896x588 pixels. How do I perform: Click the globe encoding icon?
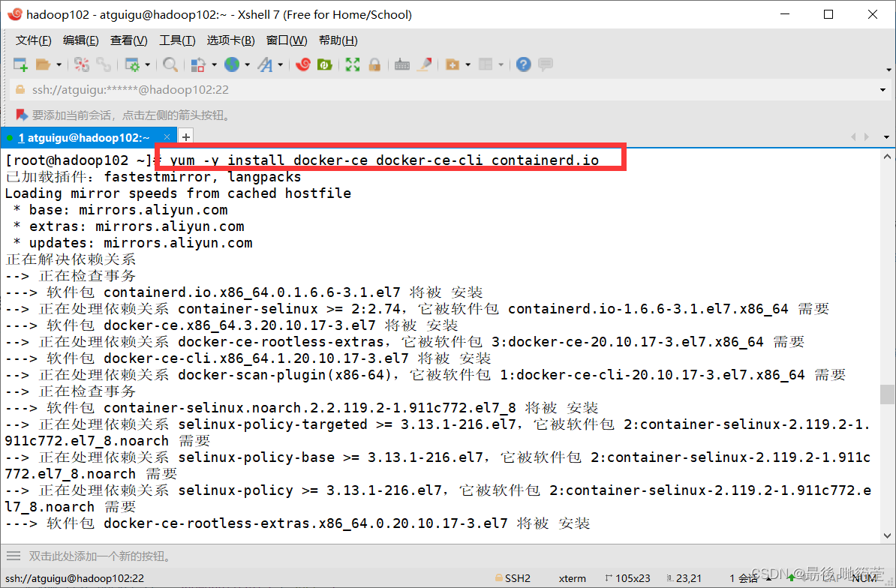coord(232,64)
